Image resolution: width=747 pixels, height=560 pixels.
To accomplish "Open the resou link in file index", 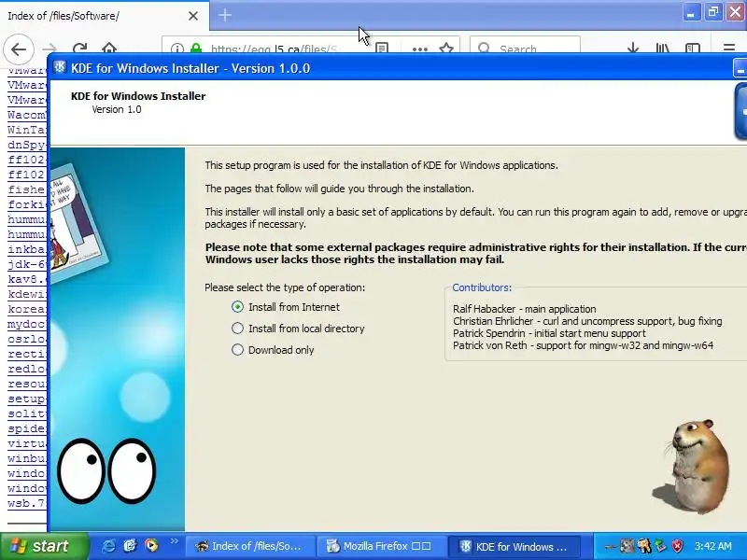I will pos(27,384).
